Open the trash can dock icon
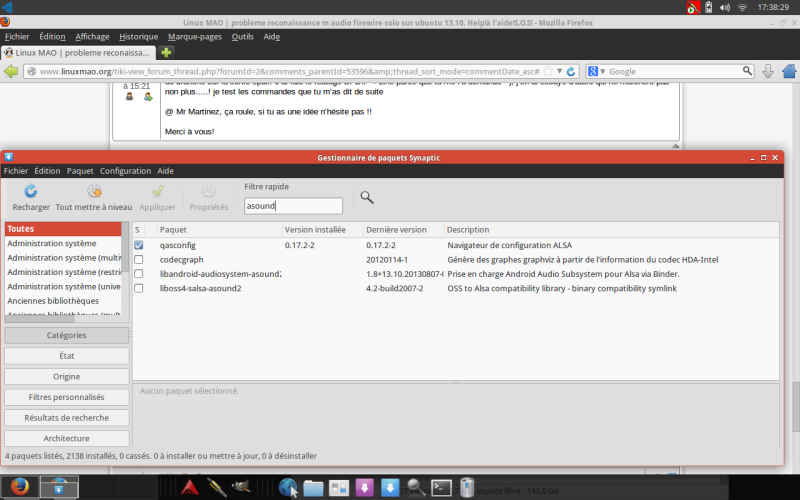Screen dimensions: 800x500 coord(467,487)
